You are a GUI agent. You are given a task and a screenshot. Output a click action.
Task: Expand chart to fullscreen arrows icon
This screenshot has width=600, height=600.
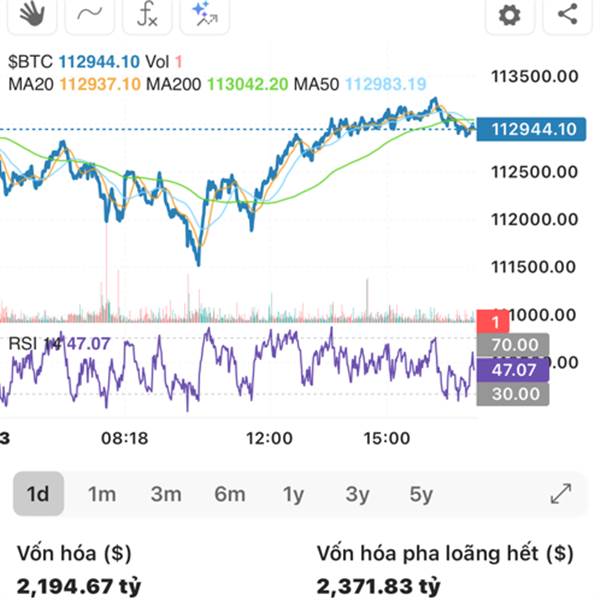(561, 494)
